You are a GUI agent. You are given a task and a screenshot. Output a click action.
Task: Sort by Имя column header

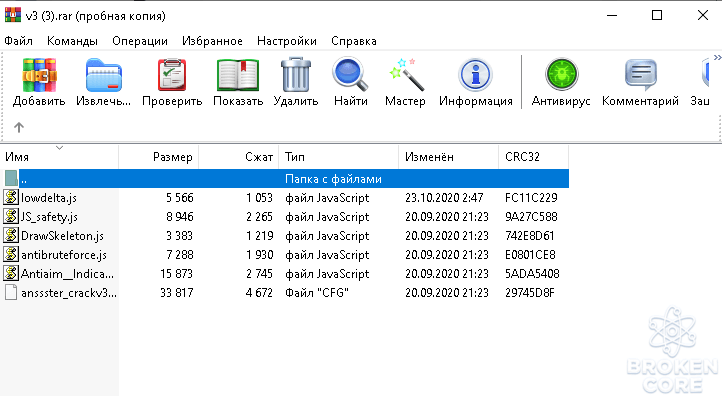[x=59, y=157]
